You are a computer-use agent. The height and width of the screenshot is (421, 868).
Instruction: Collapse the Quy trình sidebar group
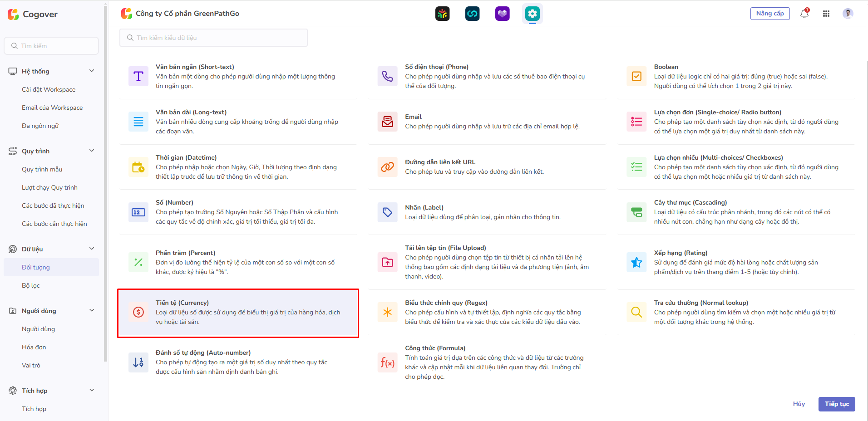coord(92,151)
